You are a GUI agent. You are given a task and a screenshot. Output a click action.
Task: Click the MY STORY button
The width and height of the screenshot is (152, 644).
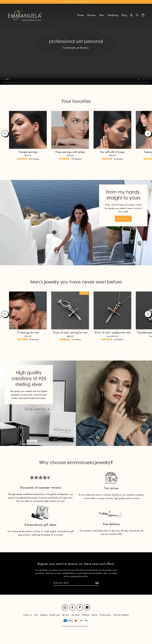point(123,219)
